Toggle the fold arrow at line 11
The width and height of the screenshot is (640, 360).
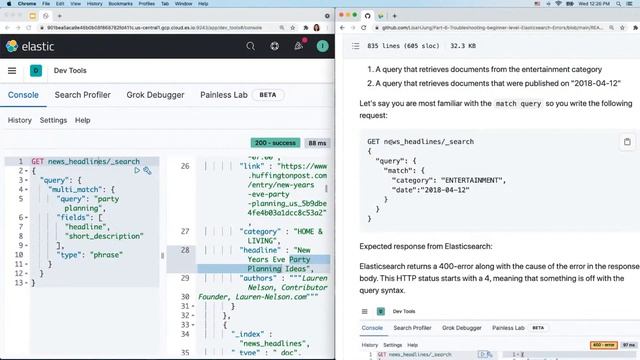(27, 264)
